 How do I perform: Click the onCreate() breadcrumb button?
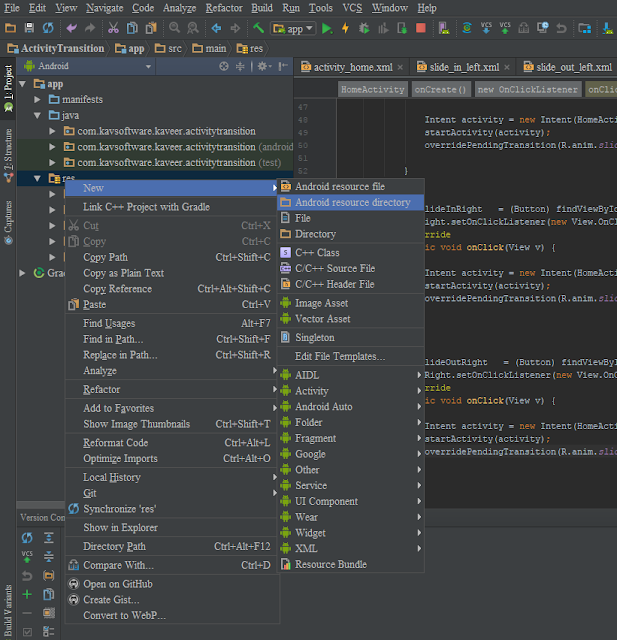(441, 89)
